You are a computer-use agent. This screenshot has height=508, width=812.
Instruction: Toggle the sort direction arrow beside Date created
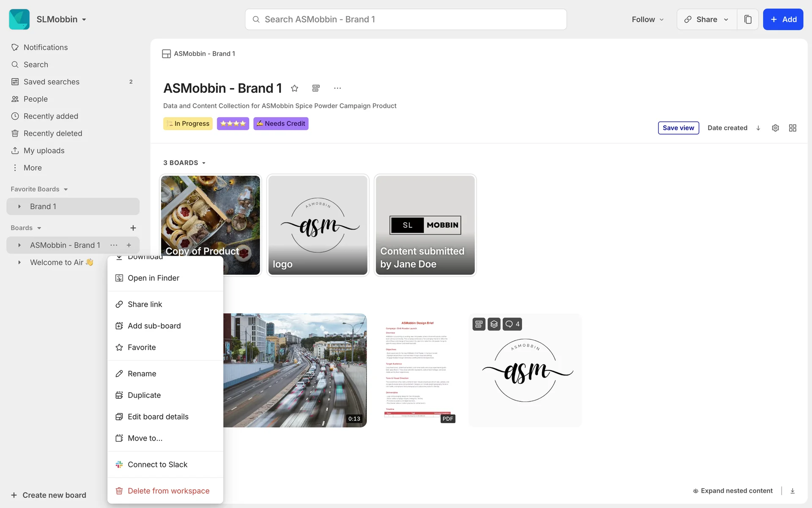pyautogui.click(x=758, y=128)
